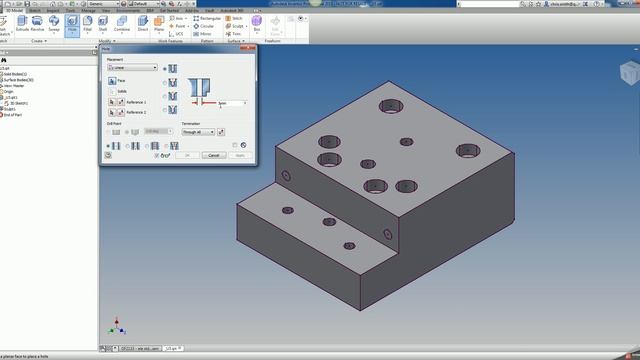Open the Hole dialog help button
The width and height of the screenshot is (640, 360).
[108, 155]
